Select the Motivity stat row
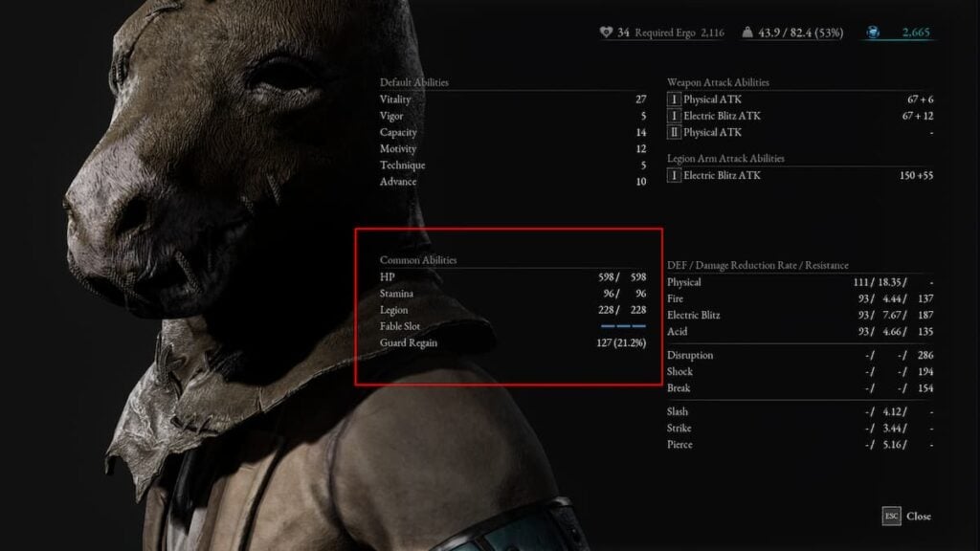Screen dimensions: 980x551 point(513,148)
